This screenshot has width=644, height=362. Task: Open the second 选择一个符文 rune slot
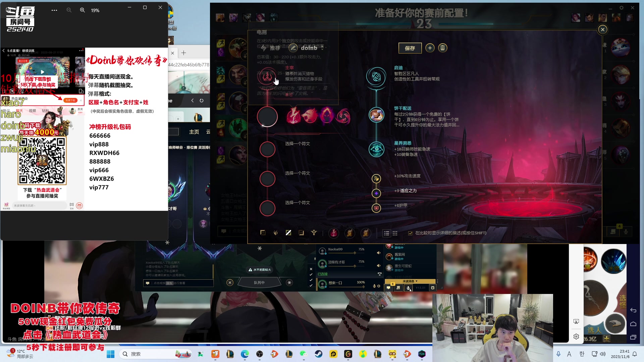[267, 179]
